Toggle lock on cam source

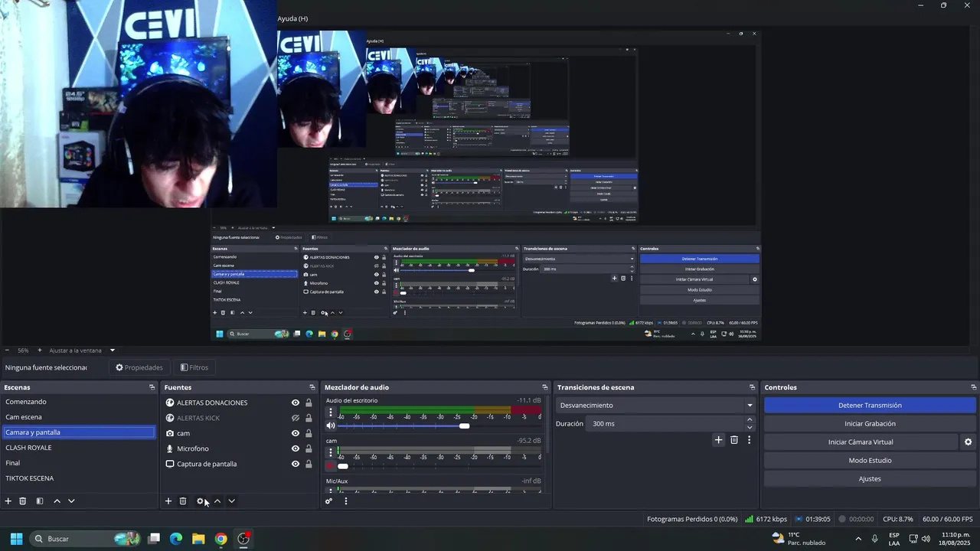(x=309, y=433)
